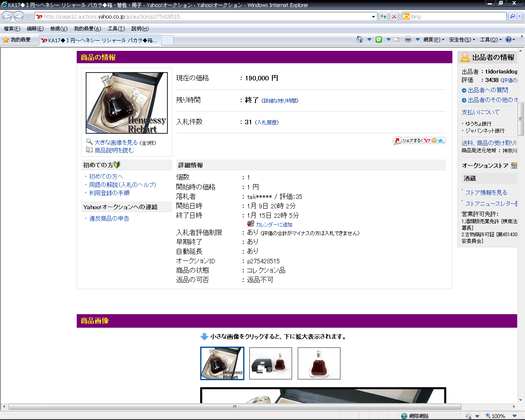
Task: Open the 我的最愛(A) menu
Action: coord(87,29)
